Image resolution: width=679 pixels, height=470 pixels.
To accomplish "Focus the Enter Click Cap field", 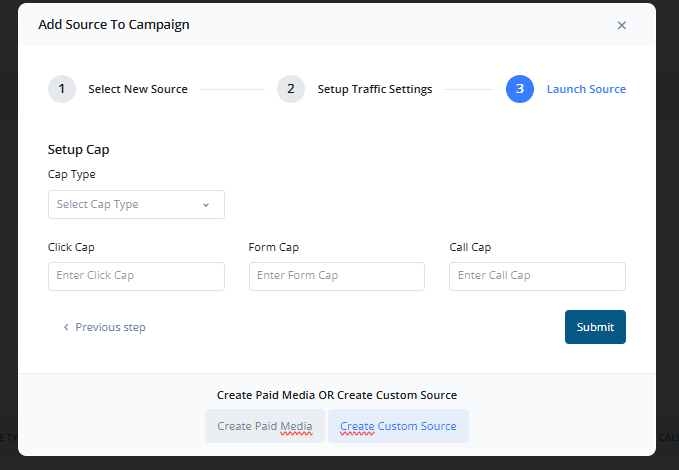I will pos(136,276).
